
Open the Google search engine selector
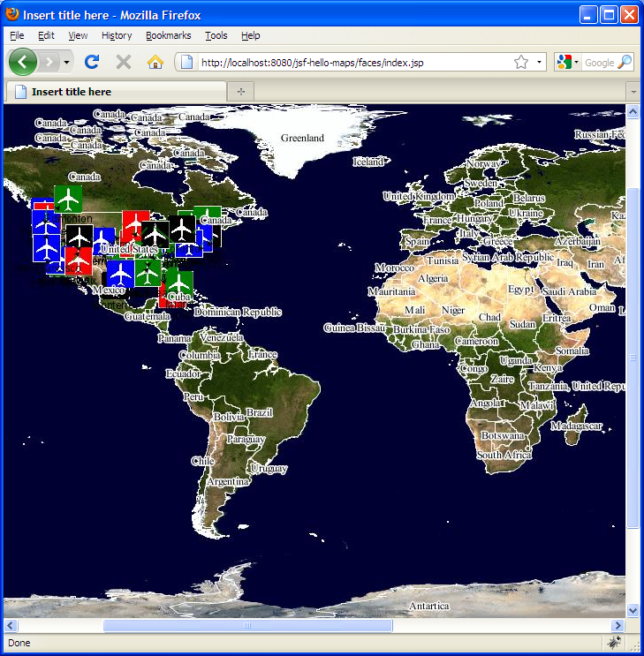point(567,62)
